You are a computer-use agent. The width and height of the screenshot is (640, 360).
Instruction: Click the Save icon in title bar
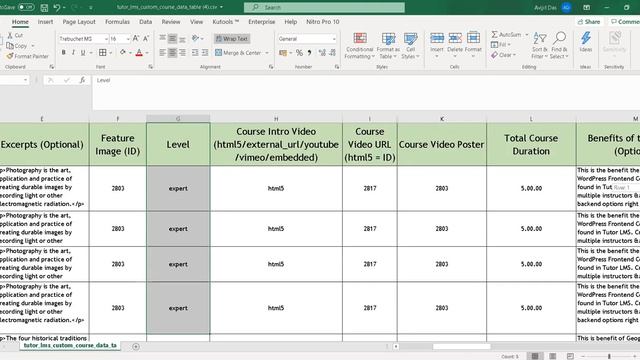pyautogui.click(x=44, y=7)
